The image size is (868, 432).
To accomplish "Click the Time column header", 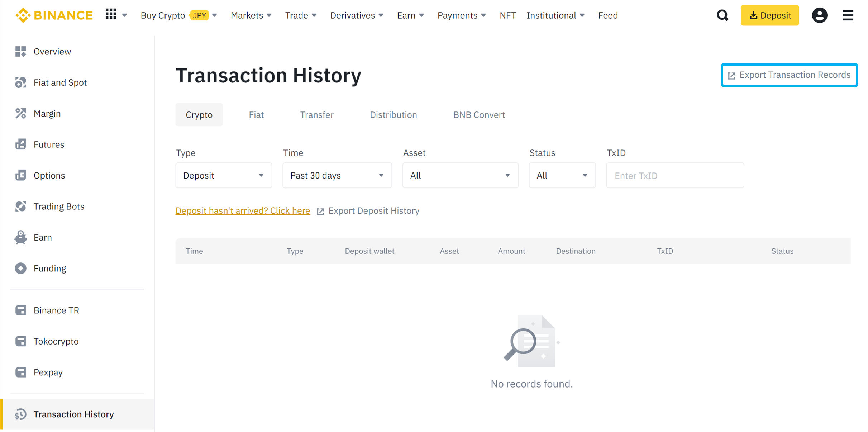I will click(x=194, y=251).
